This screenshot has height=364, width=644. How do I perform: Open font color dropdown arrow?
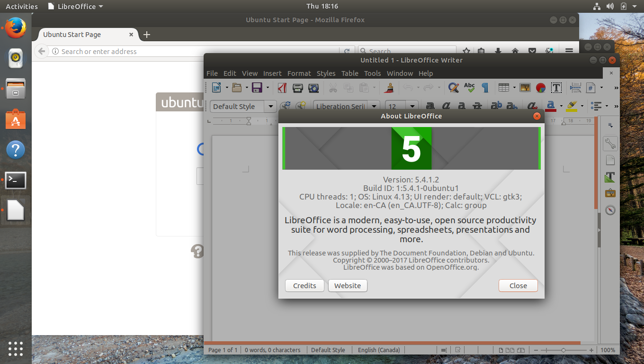561,106
